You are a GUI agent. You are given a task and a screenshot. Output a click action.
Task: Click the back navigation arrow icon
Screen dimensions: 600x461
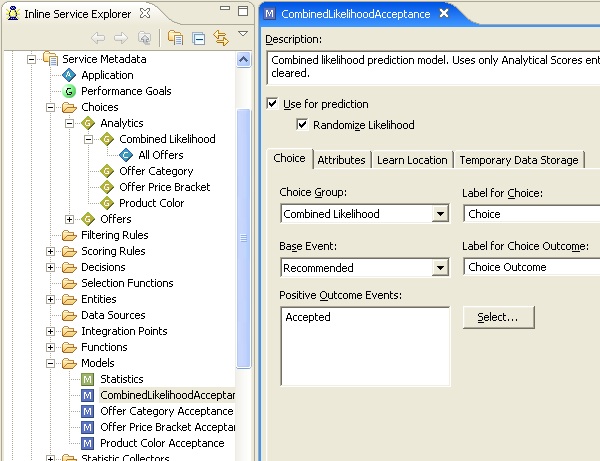tap(98, 38)
